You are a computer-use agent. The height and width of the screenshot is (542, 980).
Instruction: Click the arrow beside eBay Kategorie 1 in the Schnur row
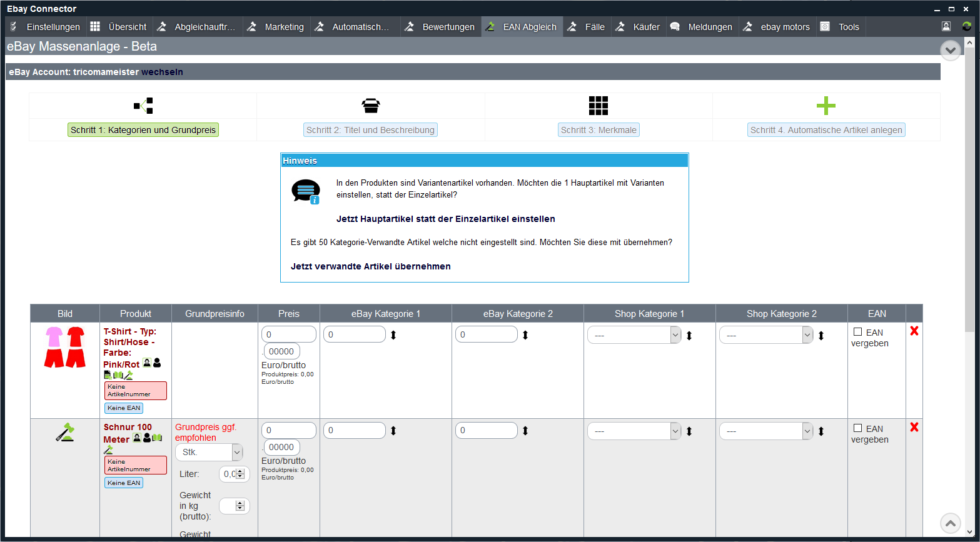393,431
